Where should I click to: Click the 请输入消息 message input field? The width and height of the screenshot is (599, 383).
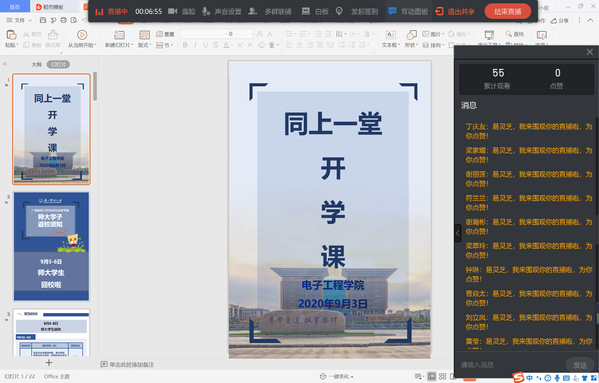click(x=510, y=365)
